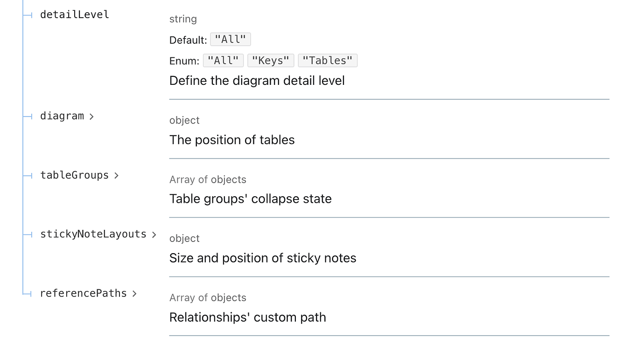Click the object type label under diagram
This screenshot has height=358, width=644.
tap(184, 120)
